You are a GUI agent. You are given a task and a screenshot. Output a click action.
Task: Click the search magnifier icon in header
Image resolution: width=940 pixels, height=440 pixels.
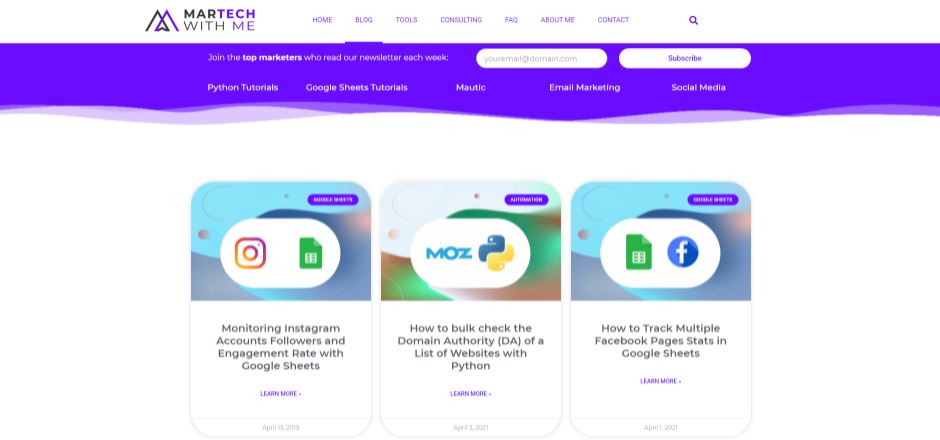click(x=693, y=20)
